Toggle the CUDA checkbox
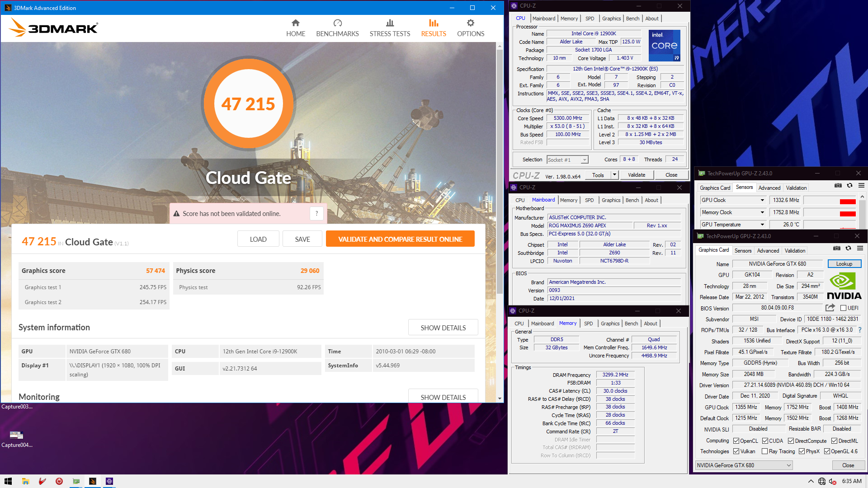The height and width of the screenshot is (488, 868). 765,441
